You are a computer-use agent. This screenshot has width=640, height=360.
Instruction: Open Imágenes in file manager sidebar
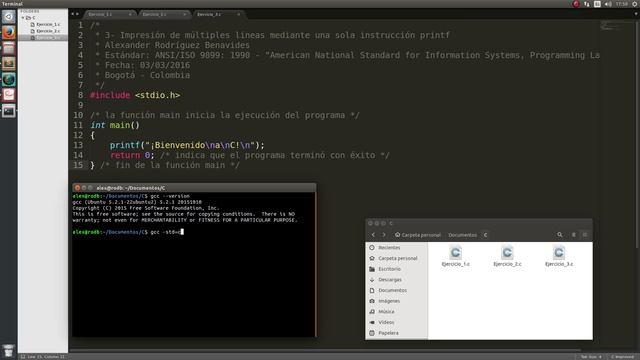click(x=396, y=301)
